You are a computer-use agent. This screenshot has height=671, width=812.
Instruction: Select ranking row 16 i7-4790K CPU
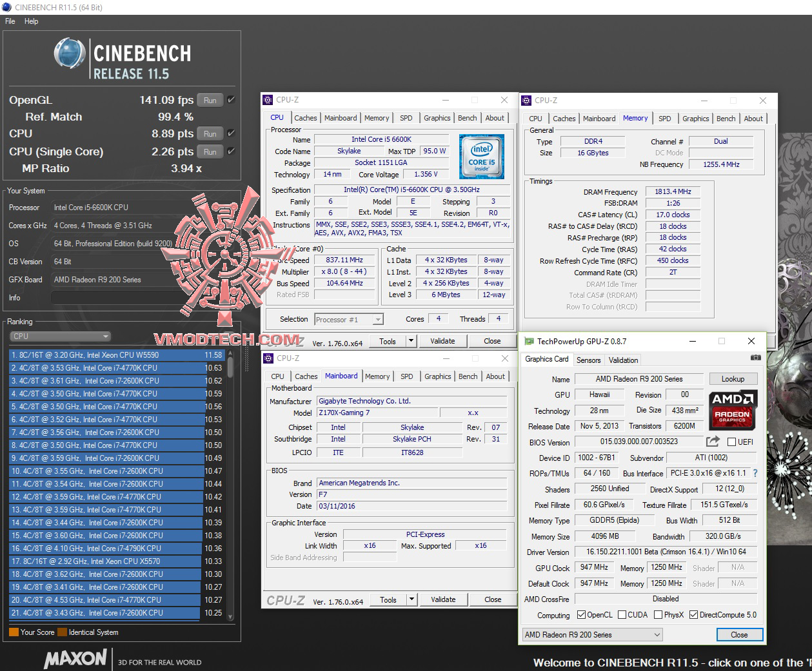point(116,549)
